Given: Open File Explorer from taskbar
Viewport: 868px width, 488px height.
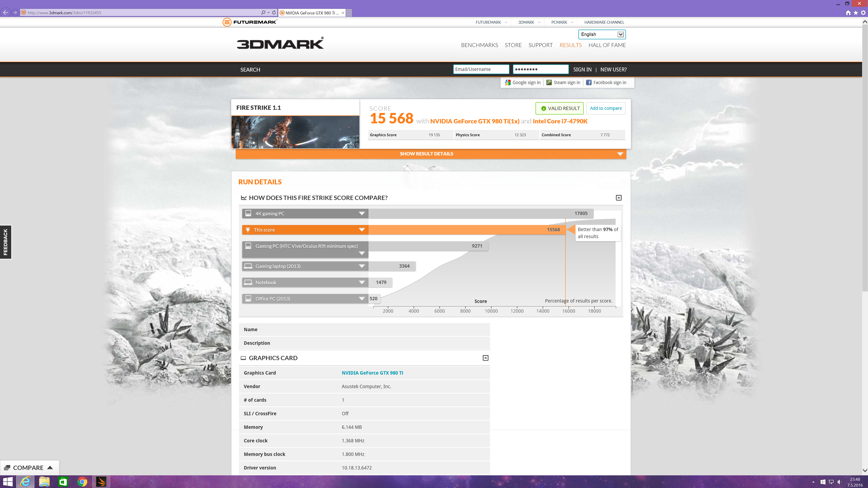Looking at the screenshot, I should 44,482.
